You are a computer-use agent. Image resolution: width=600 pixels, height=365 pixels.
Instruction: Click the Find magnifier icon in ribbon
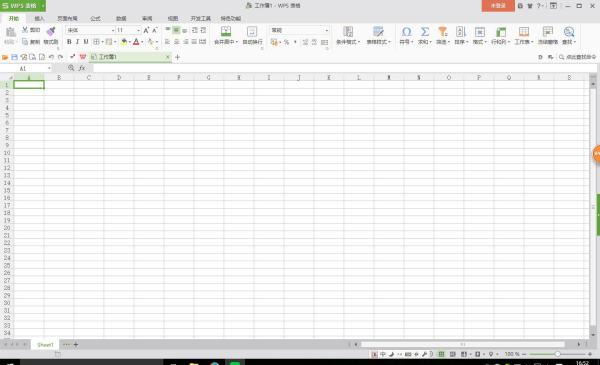click(569, 31)
